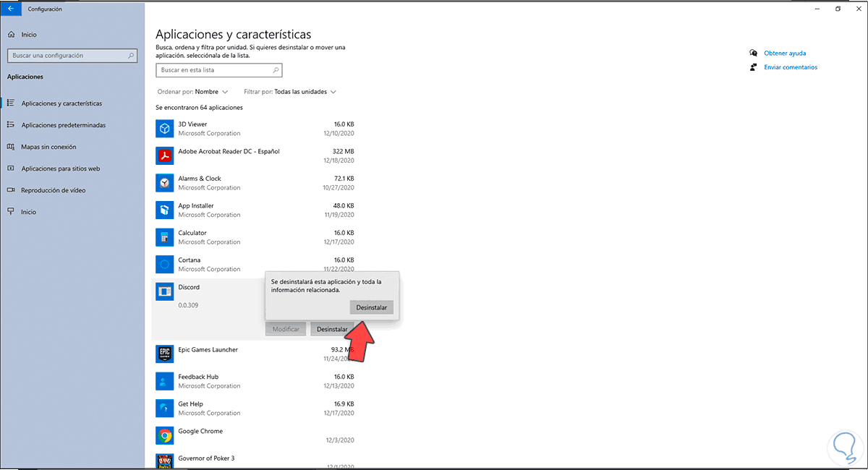Select Calculator list entry
The height and width of the screenshot is (470, 868).
coord(255,237)
